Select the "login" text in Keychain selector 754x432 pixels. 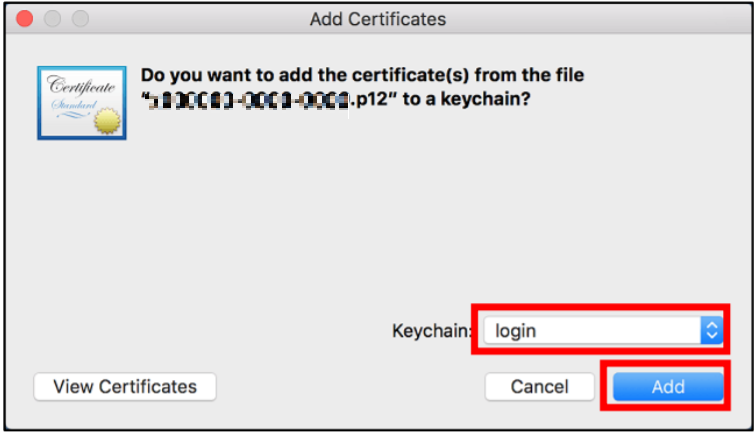pos(516,330)
